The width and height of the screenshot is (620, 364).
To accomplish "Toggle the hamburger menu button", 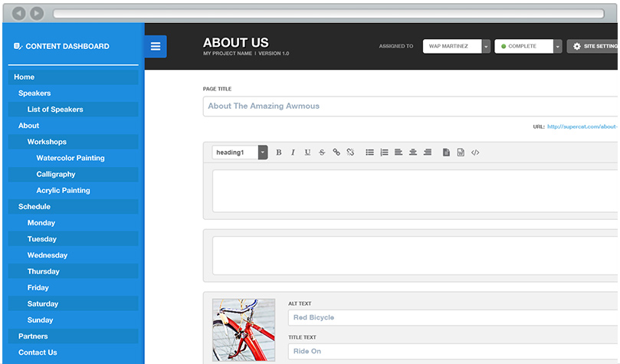I will coord(156,46).
